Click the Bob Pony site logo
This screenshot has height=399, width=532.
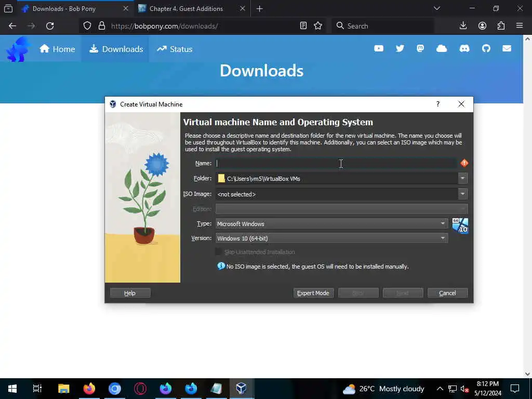tap(18, 49)
